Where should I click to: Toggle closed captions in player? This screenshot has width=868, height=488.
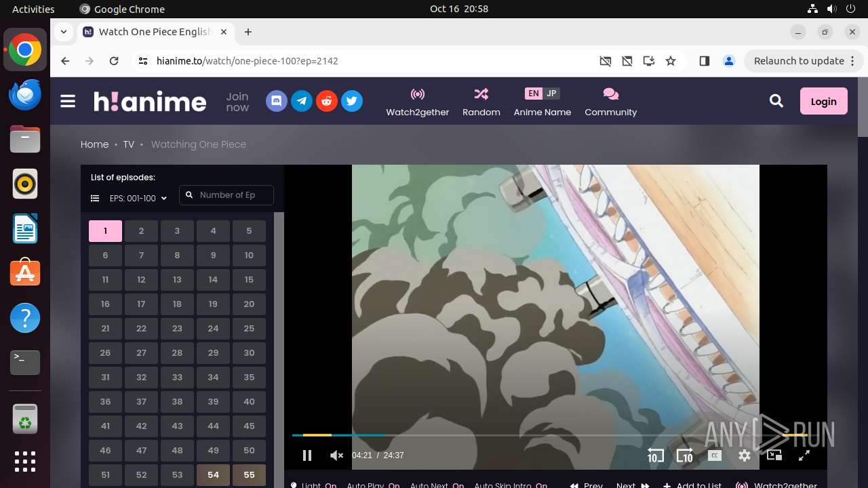[x=715, y=455]
